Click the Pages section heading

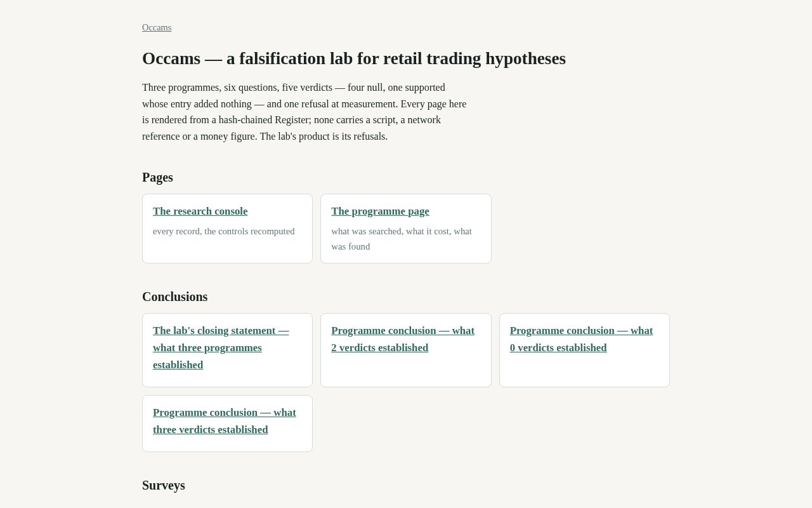tap(157, 177)
